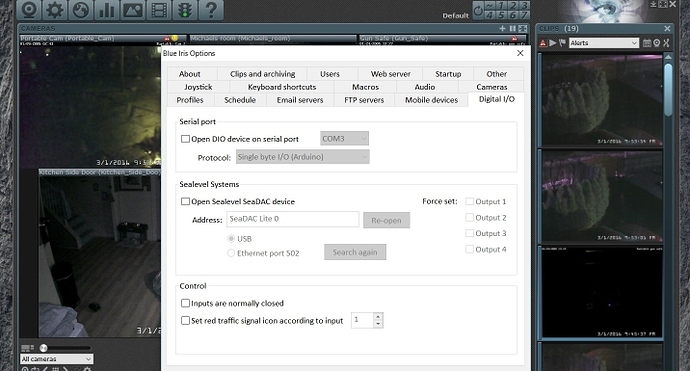Toggle the traffic signal icon
Screen dimensions: 690x371
pos(185,10)
